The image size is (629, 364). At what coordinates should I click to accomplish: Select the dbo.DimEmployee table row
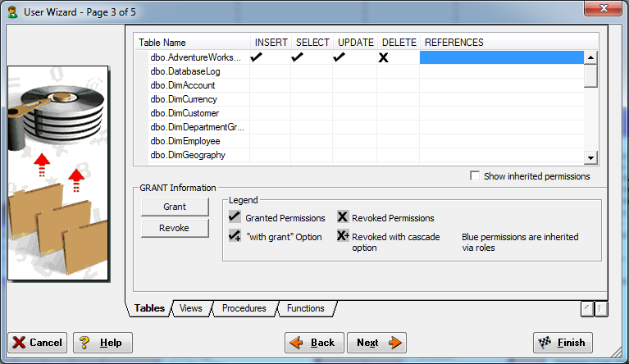(x=185, y=141)
